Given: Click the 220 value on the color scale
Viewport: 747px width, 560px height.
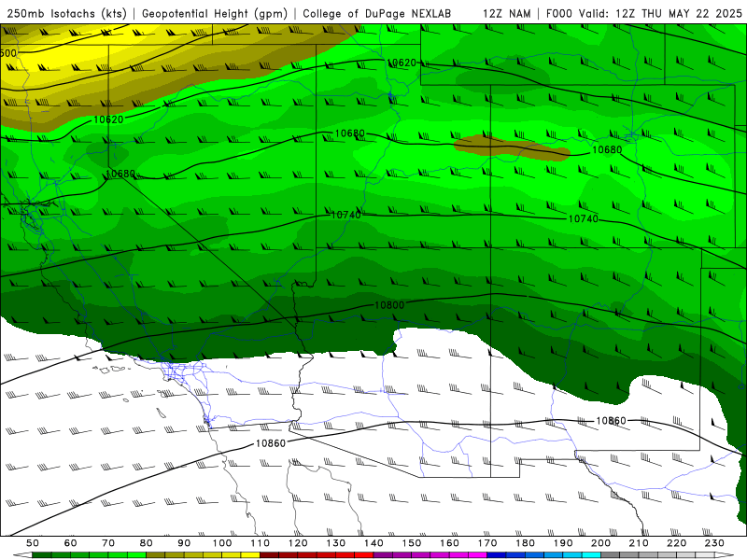Looking at the screenshot, I should 676,543.
